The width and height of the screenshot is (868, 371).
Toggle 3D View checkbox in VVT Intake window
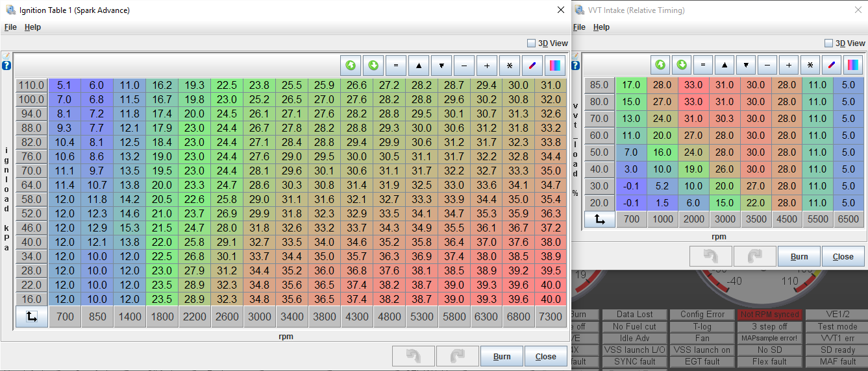pos(828,43)
